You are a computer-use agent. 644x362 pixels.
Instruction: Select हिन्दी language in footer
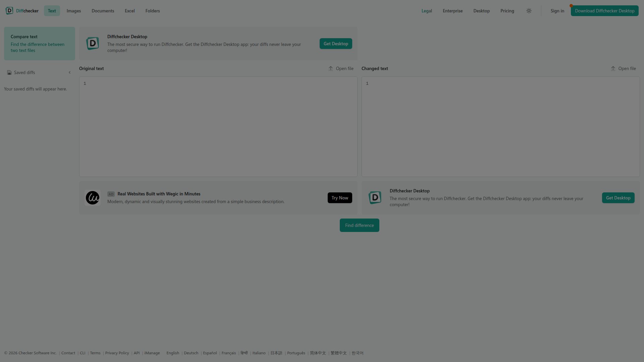244,353
